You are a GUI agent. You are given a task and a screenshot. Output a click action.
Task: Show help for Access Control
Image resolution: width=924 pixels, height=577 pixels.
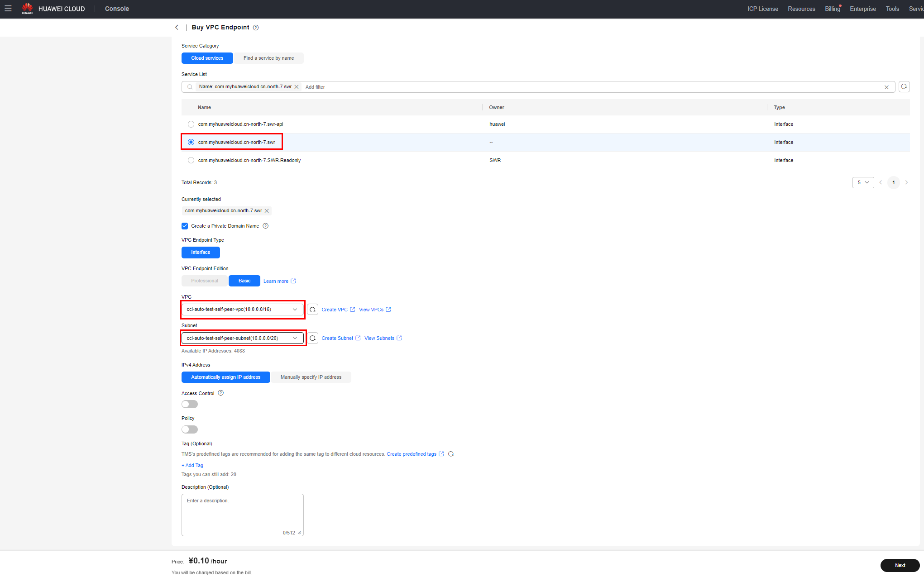[221, 393]
